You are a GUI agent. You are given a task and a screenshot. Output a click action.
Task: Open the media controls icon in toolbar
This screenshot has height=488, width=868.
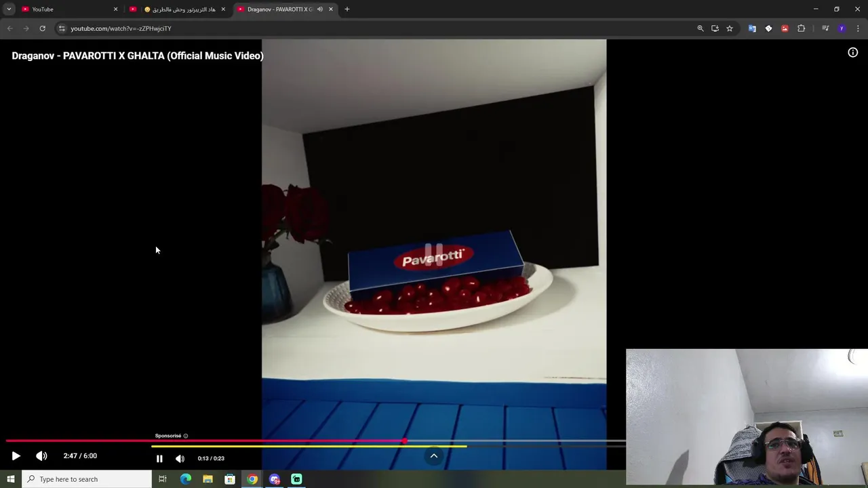pyautogui.click(x=825, y=28)
